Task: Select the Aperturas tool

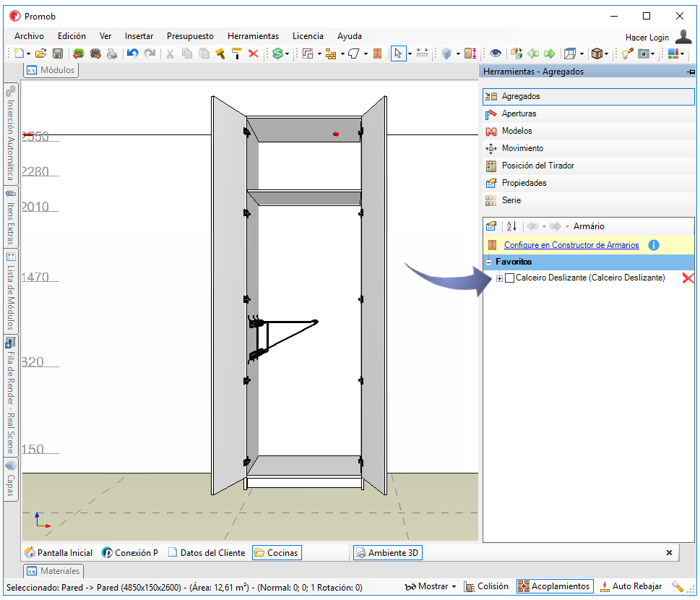Action: (x=589, y=114)
